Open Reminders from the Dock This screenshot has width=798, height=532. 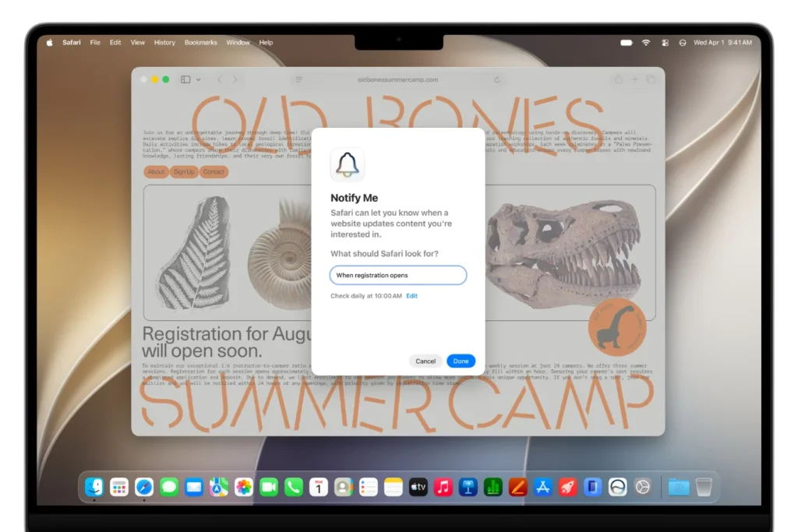pyautogui.click(x=369, y=488)
